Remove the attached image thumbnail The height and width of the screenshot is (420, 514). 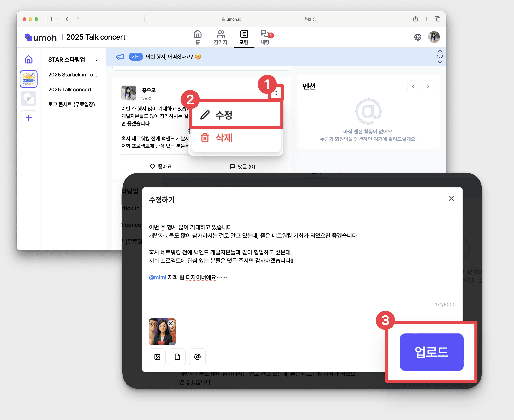tap(171, 323)
